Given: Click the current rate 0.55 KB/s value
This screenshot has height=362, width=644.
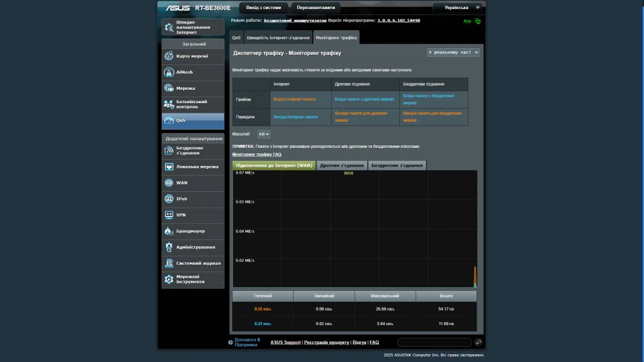Looking at the screenshot, I should tap(263, 309).
